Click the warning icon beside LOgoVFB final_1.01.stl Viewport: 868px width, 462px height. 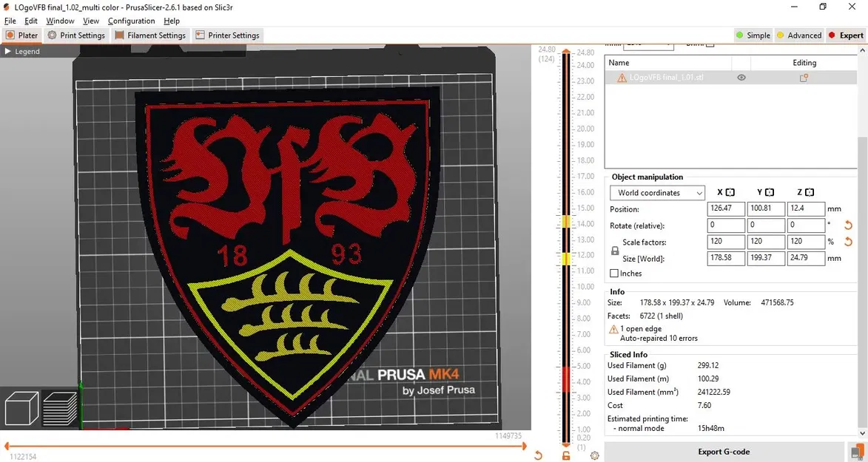click(x=622, y=78)
